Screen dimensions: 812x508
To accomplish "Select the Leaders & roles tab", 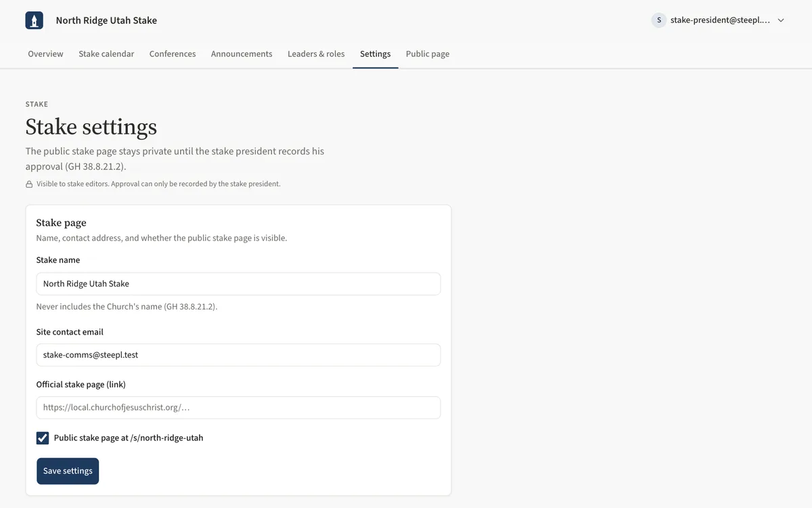I will tap(316, 54).
